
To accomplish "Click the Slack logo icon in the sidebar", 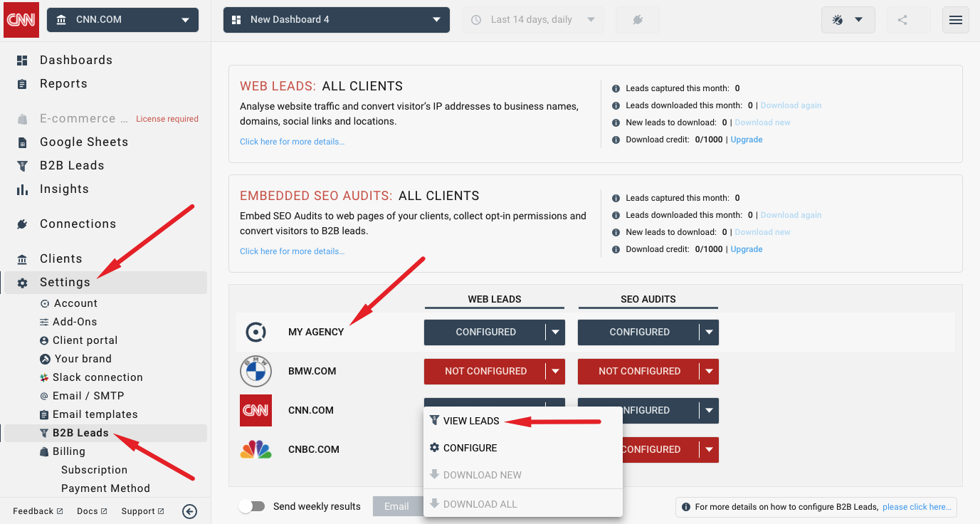I will pos(45,377).
